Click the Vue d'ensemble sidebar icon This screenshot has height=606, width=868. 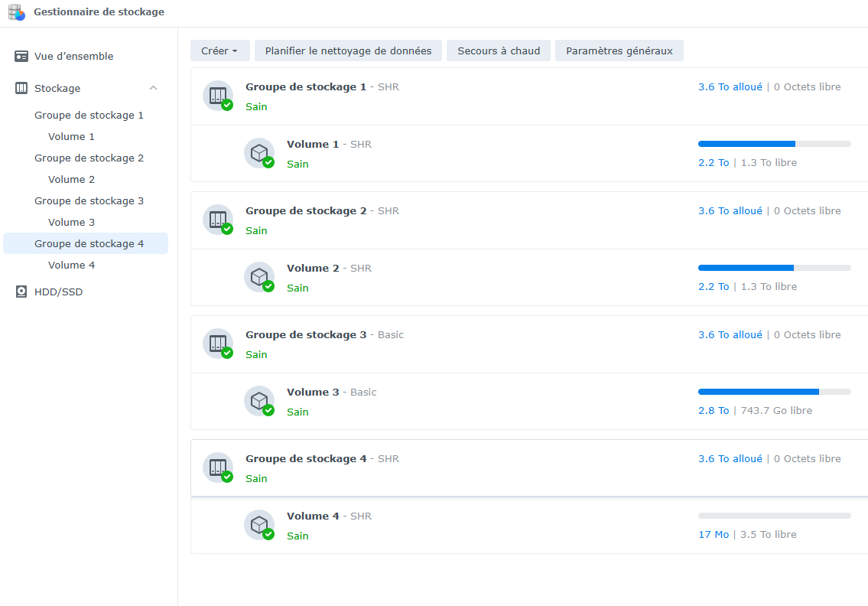click(21, 57)
